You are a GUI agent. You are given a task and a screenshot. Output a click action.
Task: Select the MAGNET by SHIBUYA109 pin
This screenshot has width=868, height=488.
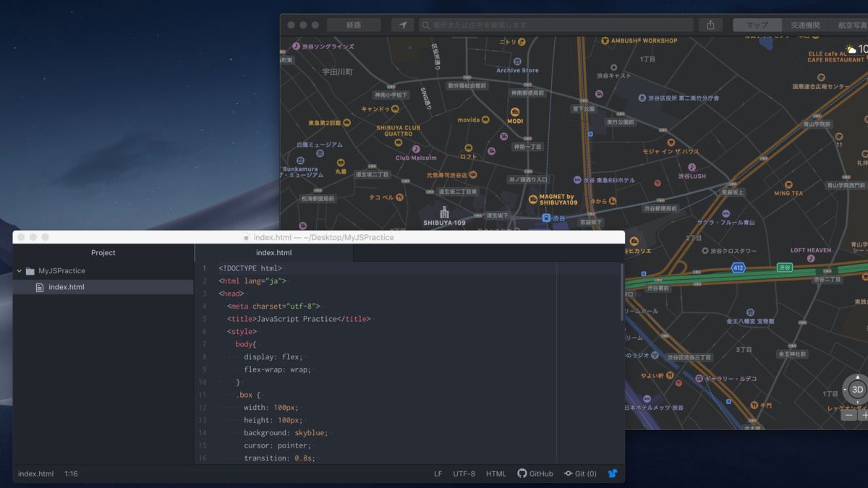533,199
